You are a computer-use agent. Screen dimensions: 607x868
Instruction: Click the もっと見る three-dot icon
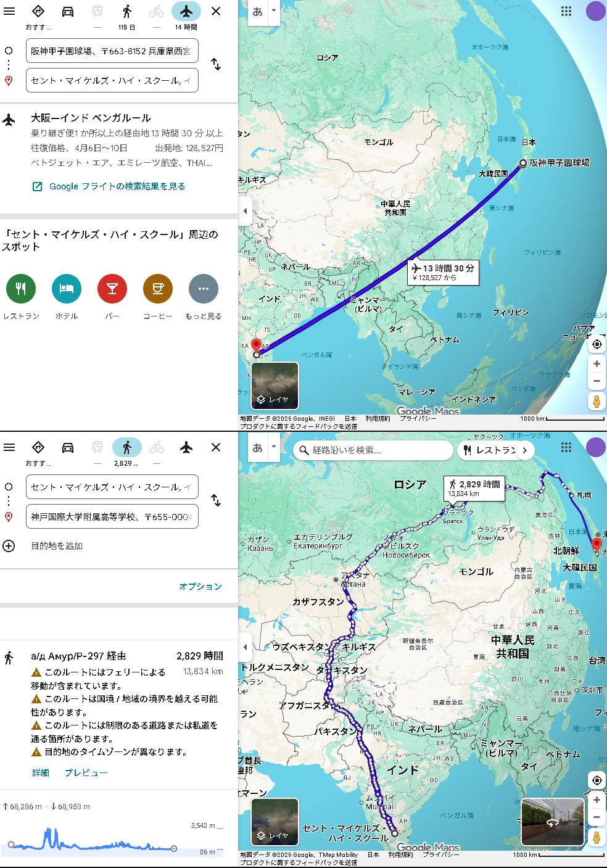coord(204,289)
